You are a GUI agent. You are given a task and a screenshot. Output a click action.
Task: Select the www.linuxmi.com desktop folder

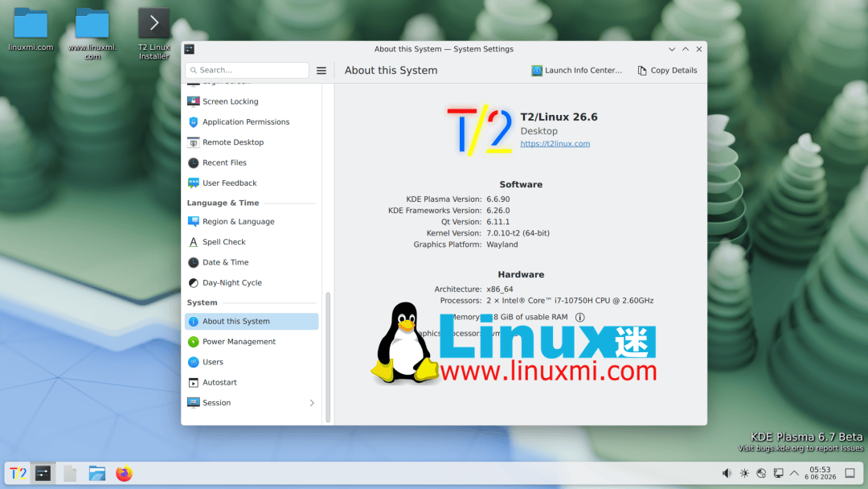[92, 34]
